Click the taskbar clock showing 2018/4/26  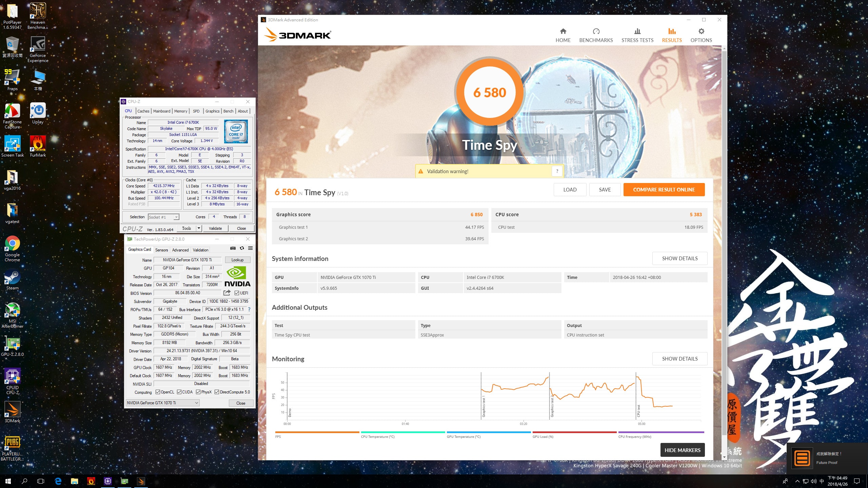click(837, 481)
